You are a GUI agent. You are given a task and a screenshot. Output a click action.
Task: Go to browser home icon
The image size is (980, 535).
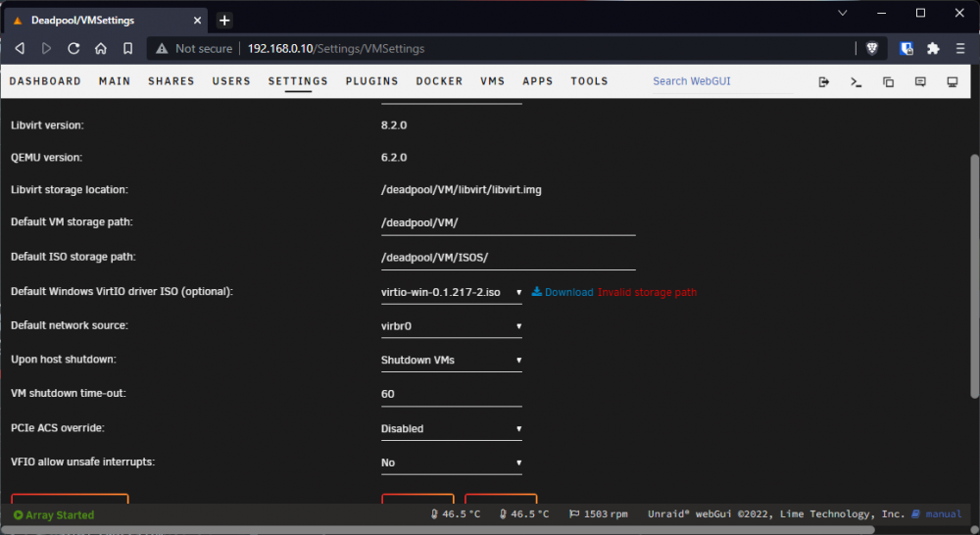(x=101, y=48)
